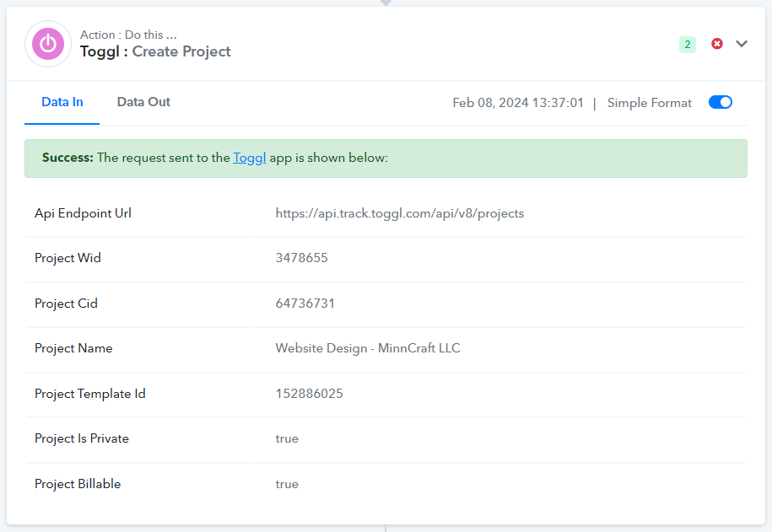Click the Template Id value 152886025

(309, 393)
